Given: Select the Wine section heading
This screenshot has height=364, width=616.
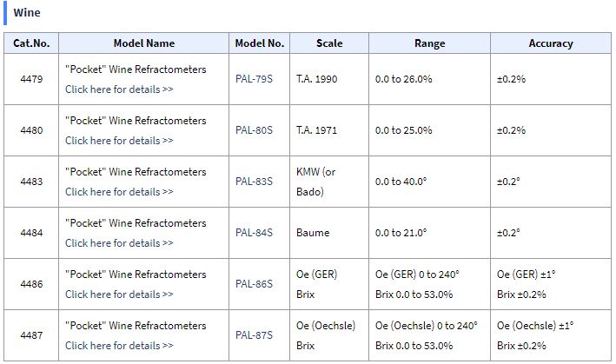Looking at the screenshot, I should (x=27, y=12).
